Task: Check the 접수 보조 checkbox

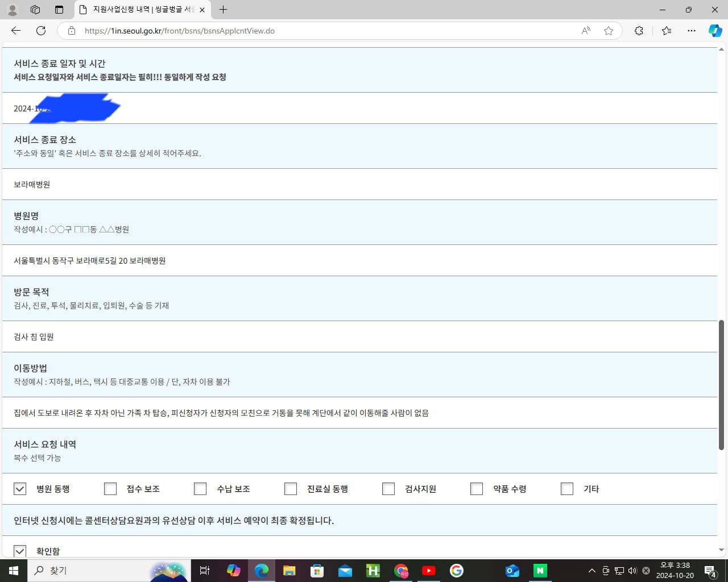Action: tap(110, 489)
